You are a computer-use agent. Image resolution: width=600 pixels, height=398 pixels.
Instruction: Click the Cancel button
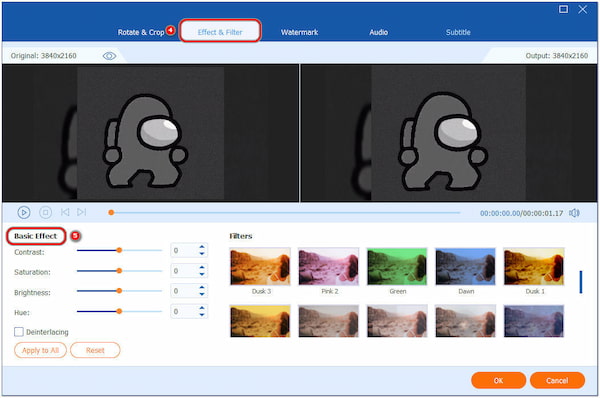(x=557, y=380)
